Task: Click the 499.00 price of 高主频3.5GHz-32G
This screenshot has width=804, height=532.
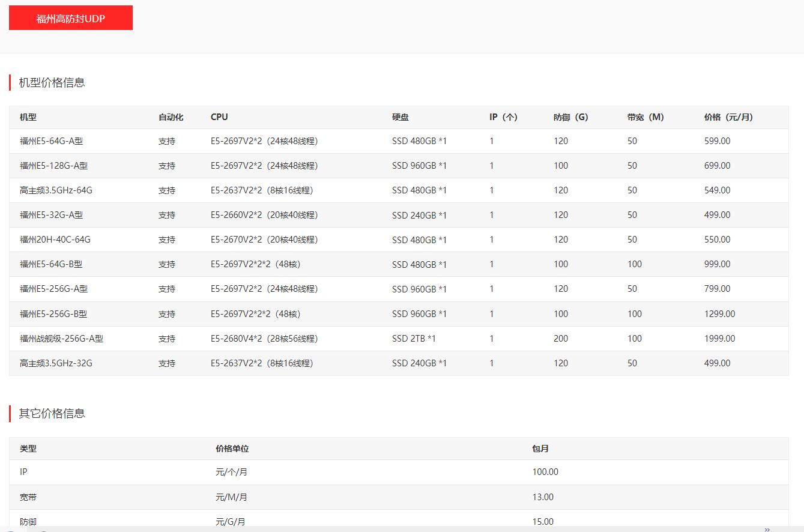Action: tap(717, 363)
